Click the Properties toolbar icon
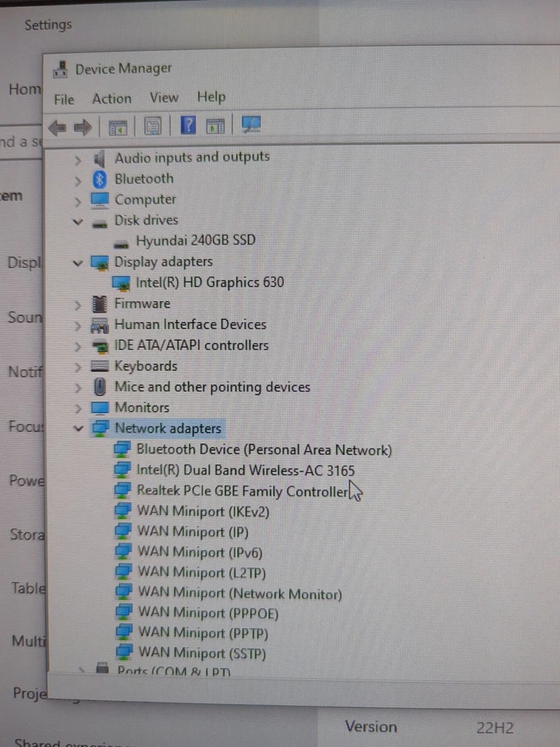Viewport: 560px width, 747px height. 152,127
